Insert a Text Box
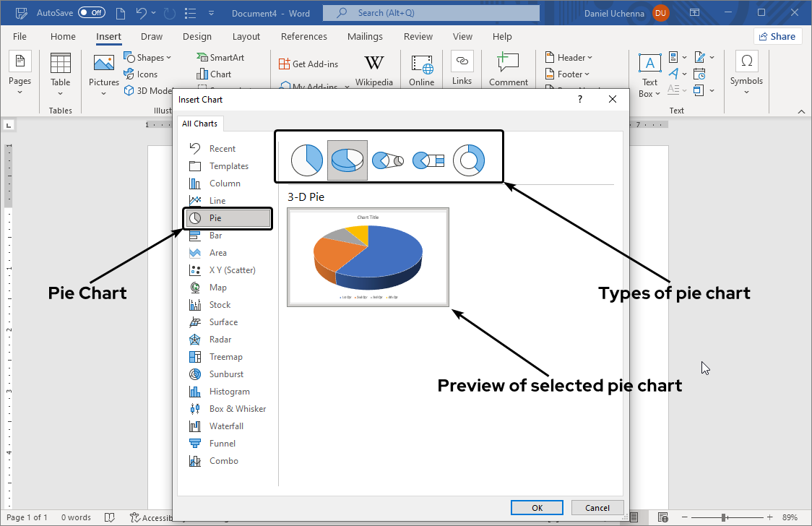 point(649,72)
